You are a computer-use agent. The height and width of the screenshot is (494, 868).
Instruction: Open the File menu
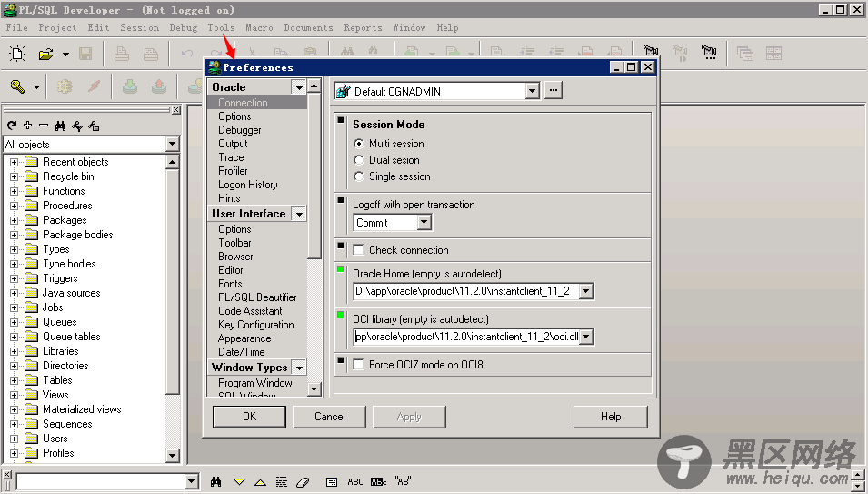coord(16,27)
